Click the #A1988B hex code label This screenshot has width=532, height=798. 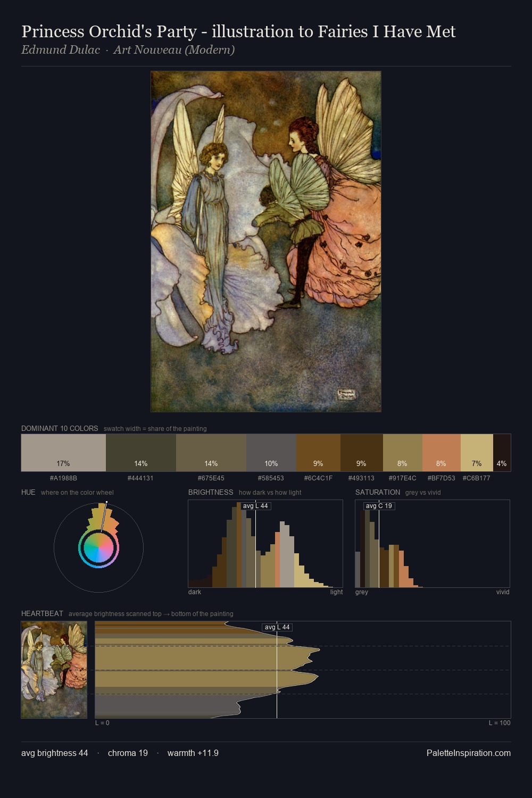63,478
